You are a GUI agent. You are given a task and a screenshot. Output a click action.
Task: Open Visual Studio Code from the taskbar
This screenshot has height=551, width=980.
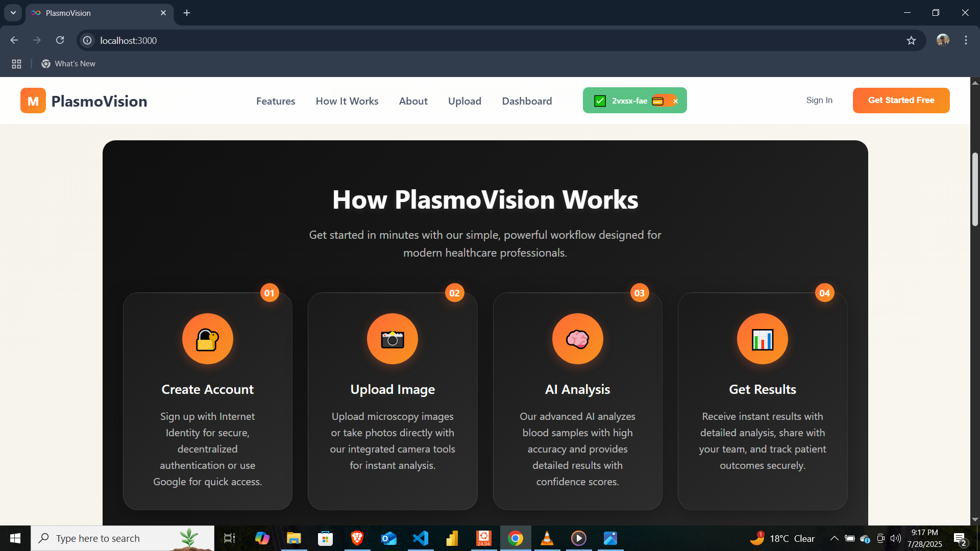click(x=421, y=538)
